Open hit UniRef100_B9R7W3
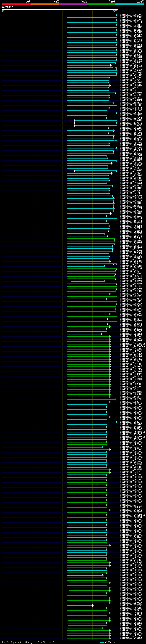Image resolution: width=146 pixels, height=644 pixels. coord(131,27)
